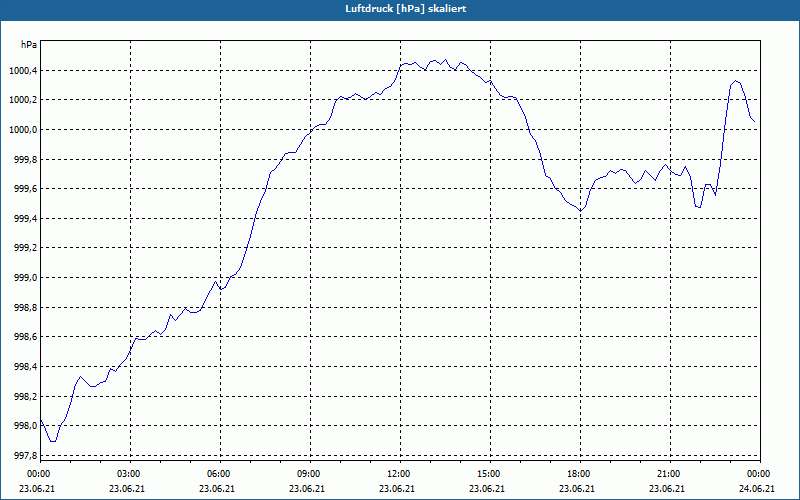800x500 pixels.
Task: Click the "998,4" axis value
Action: pyautogui.click(x=25, y=367)
